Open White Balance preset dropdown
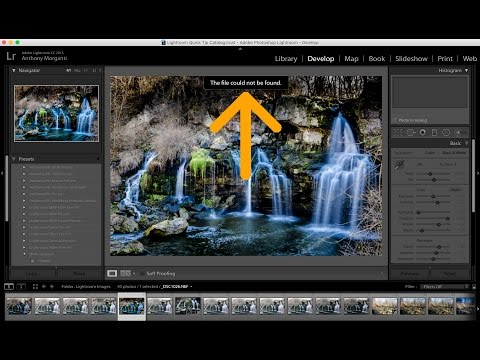480x360 pixels. pyautogui.click(x=448, y=164)
